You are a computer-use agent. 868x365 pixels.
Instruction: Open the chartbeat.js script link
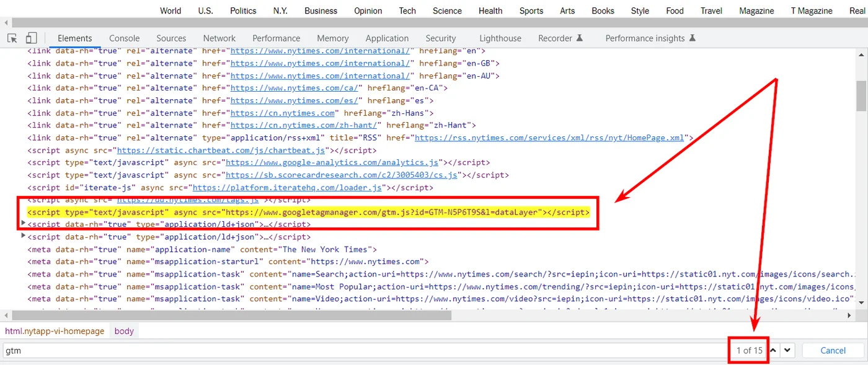[222, 150]
